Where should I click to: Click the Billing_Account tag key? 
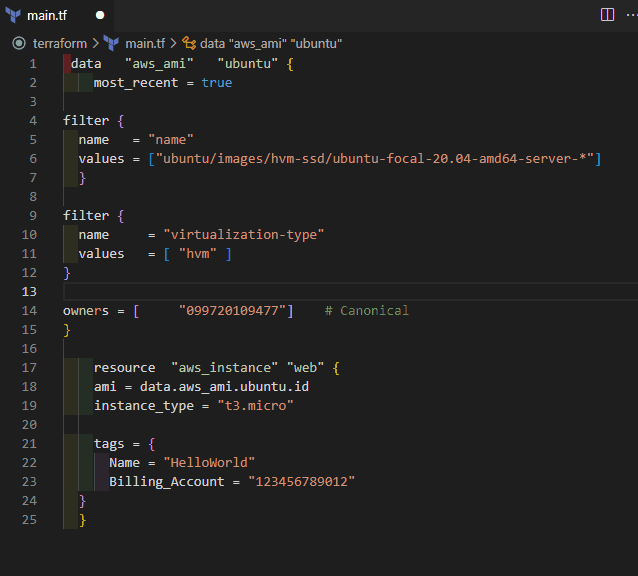point(166,482)
